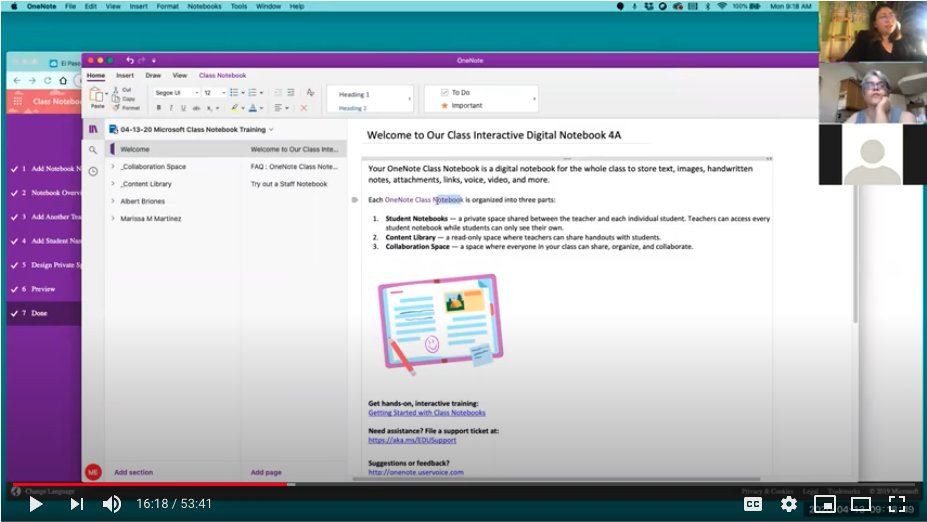Open the Draw ribbon tab

click(153, 76)
